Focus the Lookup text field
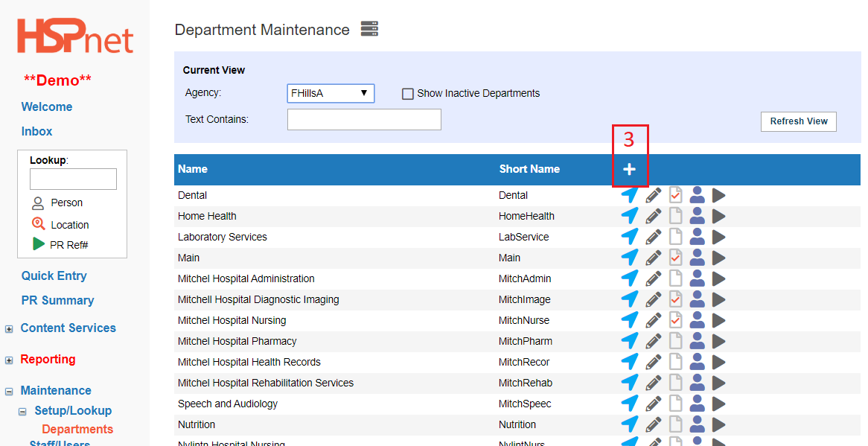This screenshot has height=446, width=868. (x=73, y=179)
